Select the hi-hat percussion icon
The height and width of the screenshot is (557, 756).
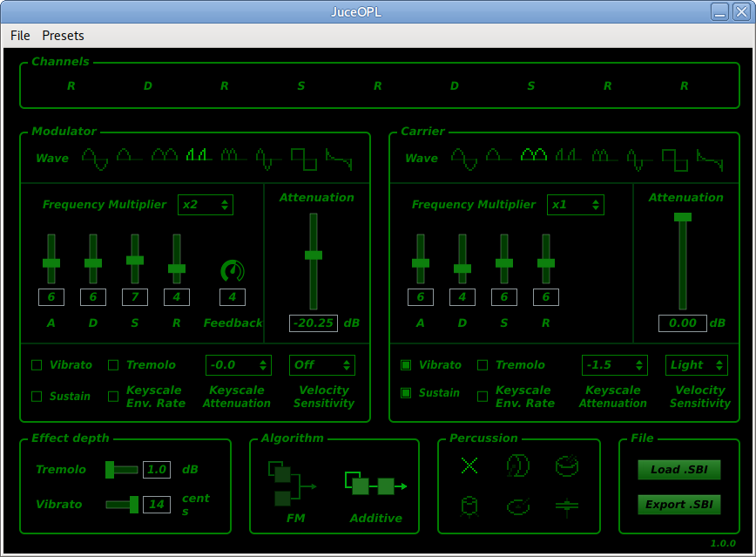point(567,506)
